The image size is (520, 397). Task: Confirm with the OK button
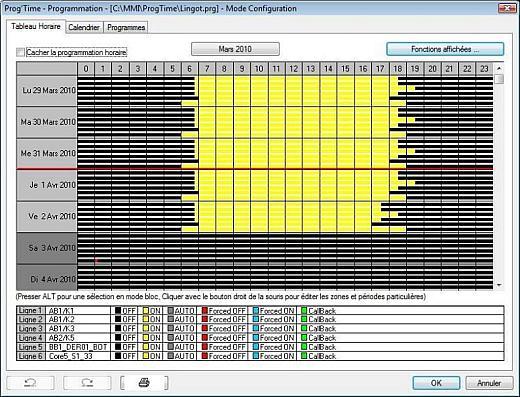pos(436,383)
